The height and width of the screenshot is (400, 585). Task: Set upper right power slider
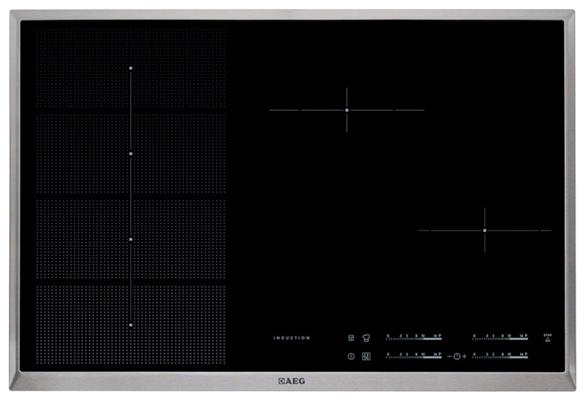coord(500,337)
